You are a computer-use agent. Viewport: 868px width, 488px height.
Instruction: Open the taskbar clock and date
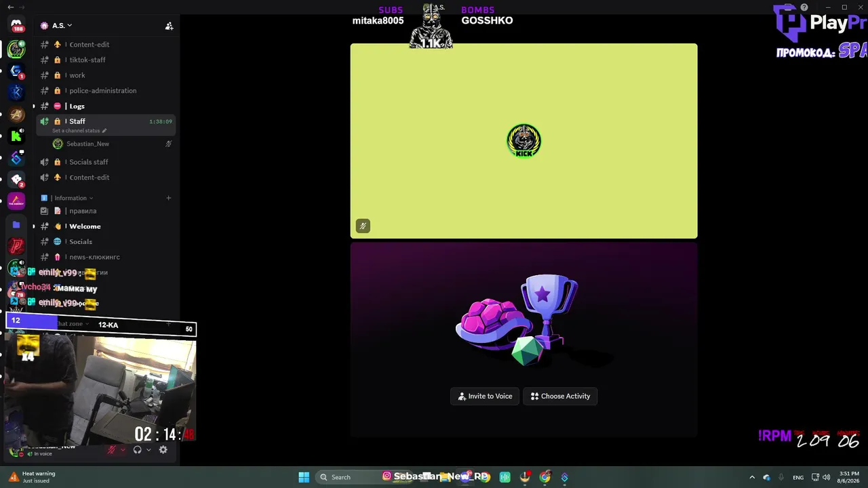click(x=849, y=477)
